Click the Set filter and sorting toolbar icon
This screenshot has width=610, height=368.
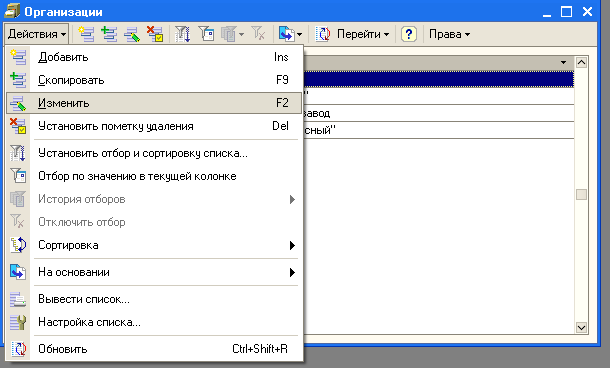[182, 34]
